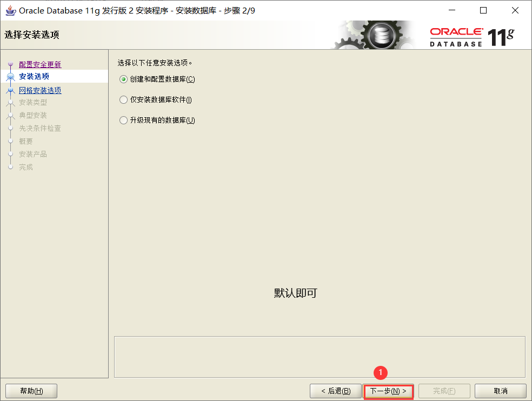Image resolution: width=532 pixels, height=401 pixels.
Task: Click the 概要 step label
Action: click(x=26, y=141)
